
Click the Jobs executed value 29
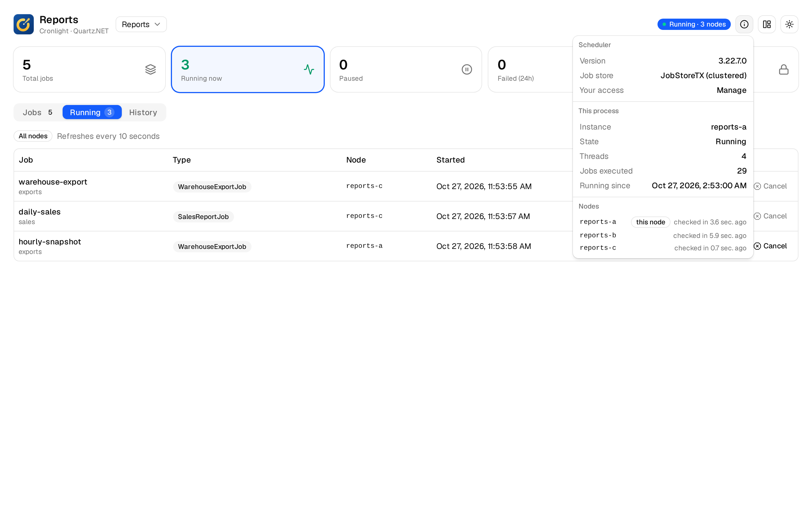742,171
